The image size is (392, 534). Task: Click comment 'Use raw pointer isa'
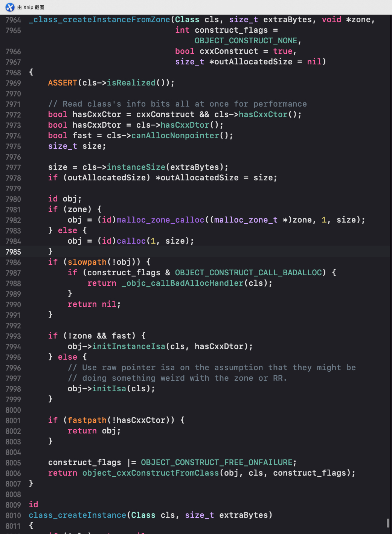(x=212, y=368)
